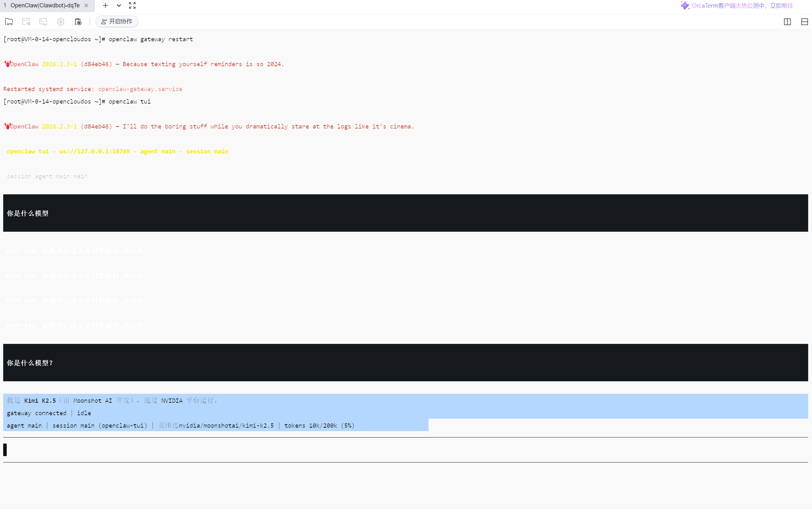Click the 'session agent:main:main' line
This screenshot has width=812, height=512.
pos(47,176)
